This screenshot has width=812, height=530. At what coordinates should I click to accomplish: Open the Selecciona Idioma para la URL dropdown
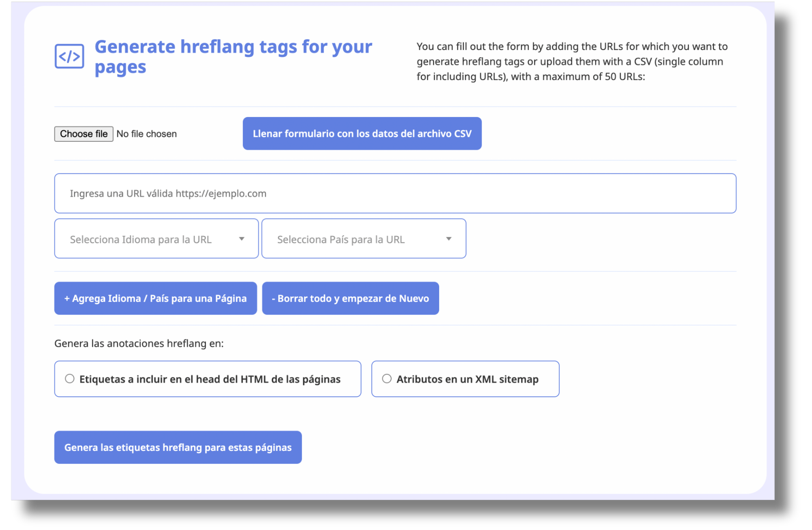click(156, 239)
